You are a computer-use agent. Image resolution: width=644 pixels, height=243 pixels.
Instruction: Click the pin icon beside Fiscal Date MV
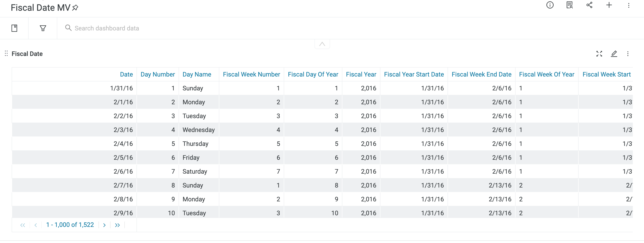pos(75,8)
